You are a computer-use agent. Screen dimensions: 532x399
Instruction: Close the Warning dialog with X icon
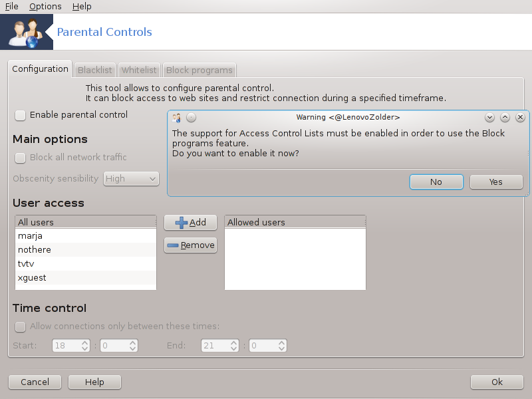click(x=520, y=118)
